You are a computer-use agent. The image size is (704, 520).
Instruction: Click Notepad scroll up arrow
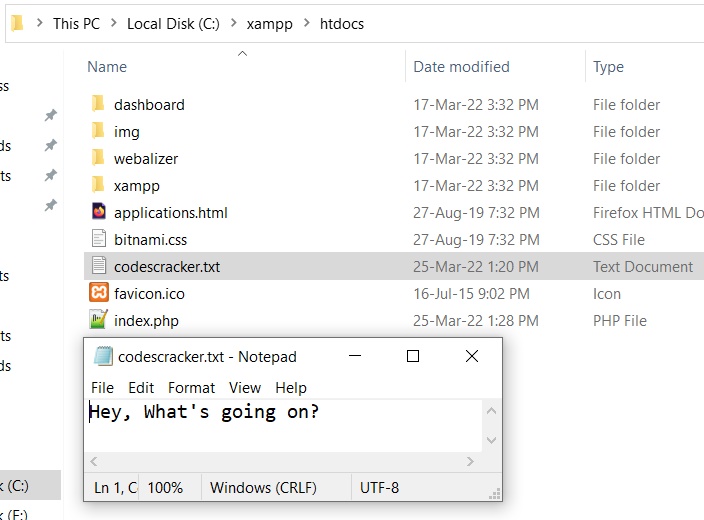pyautogui.click(x=491, y=411)
